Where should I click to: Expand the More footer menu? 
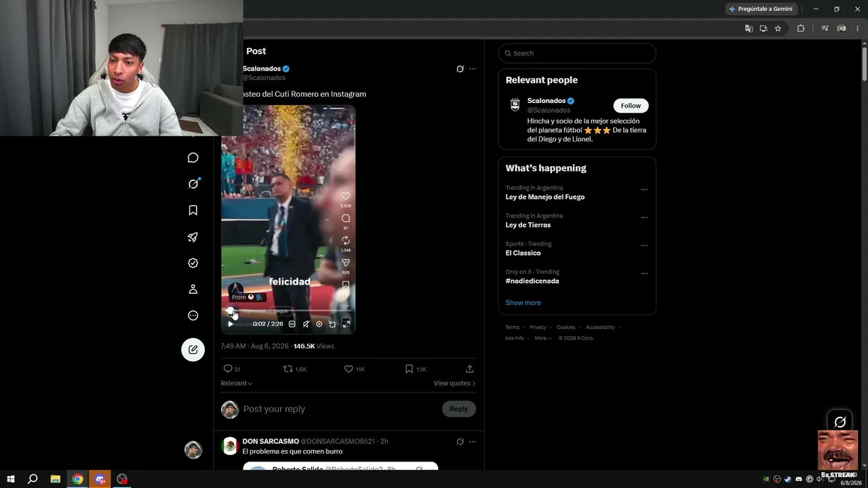[x=542, y=338]
